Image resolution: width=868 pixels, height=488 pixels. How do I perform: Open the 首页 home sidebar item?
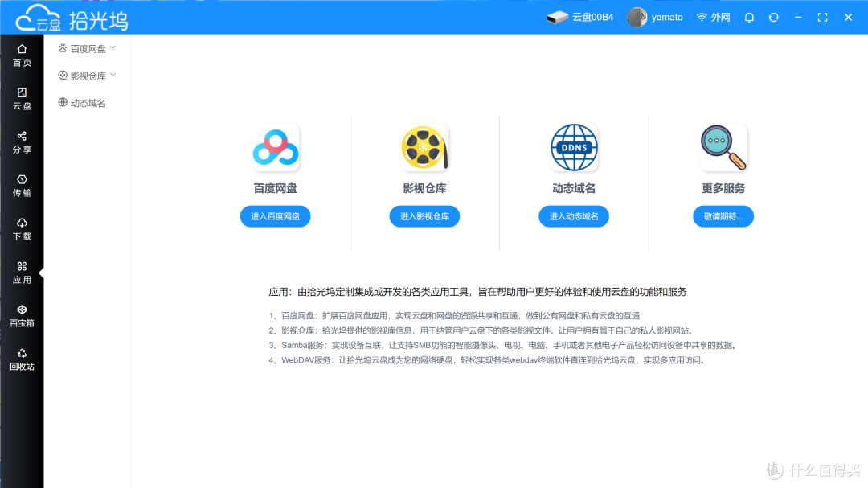point(22,55)
